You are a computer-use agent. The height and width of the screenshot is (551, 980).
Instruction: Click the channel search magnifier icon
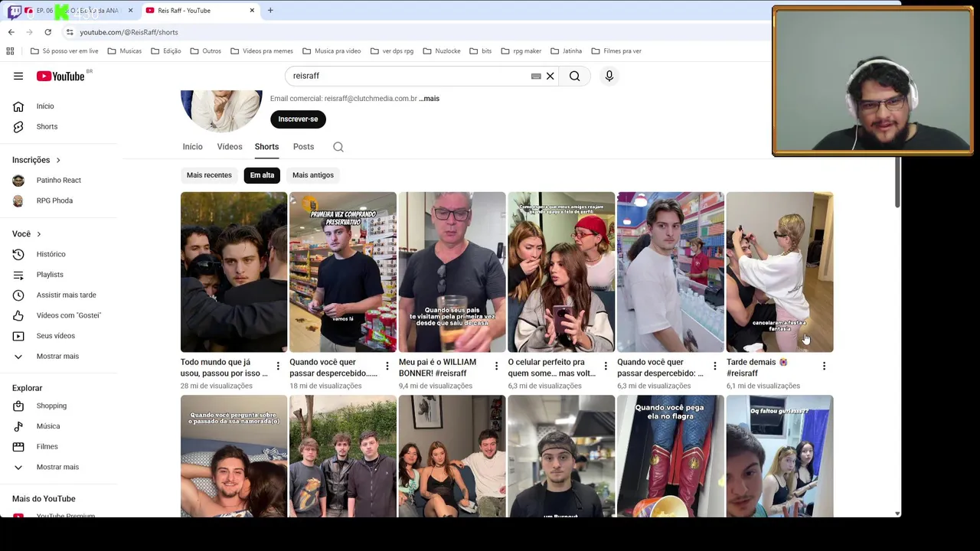338,147
